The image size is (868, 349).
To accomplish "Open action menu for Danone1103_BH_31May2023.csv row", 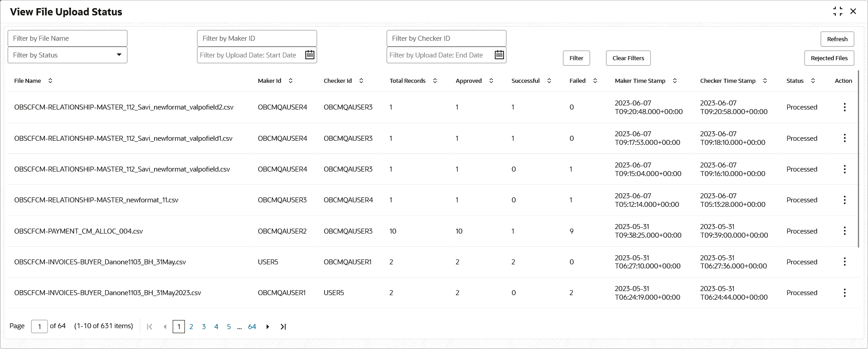I will [844, 293].
